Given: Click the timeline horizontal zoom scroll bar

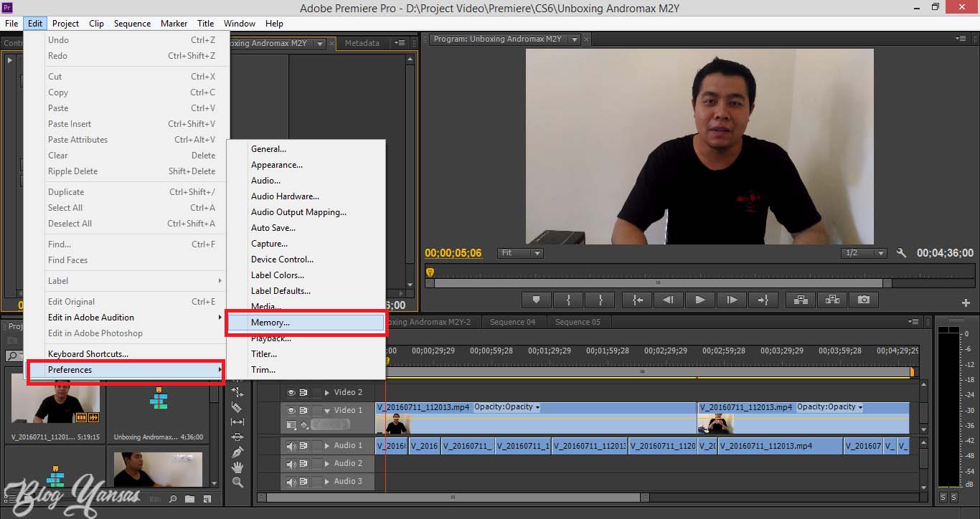Looking at the screenshot, I should pyautogui.click(x=452, y=497).
